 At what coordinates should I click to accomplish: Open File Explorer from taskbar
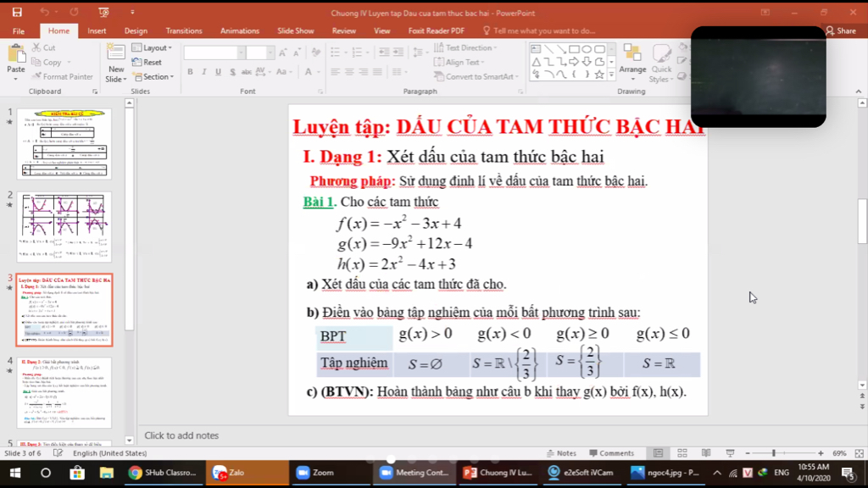(x=106, y=473)
